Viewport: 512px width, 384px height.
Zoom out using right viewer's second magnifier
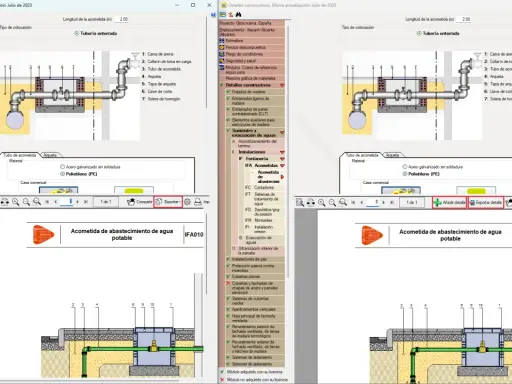332,202
